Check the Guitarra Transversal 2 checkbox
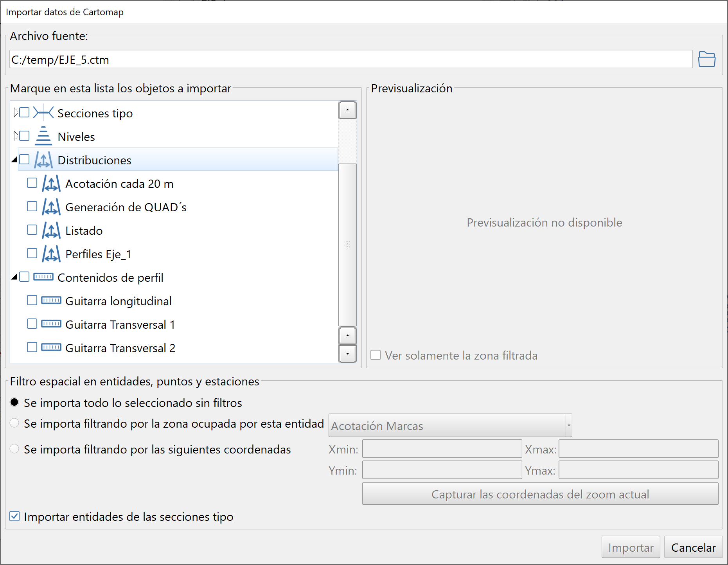 pyautogui.click(x=32, y=347)
